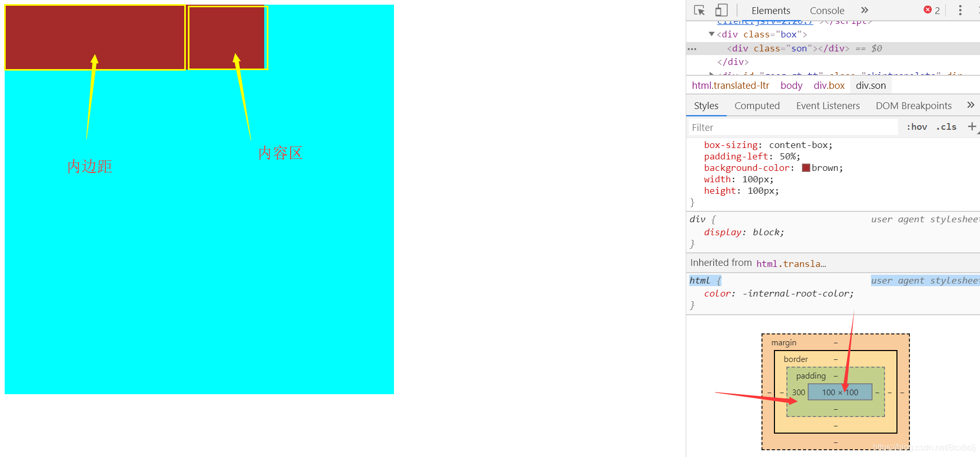980x457 pixels.
Task: Switch to the Console panel tab
Action: tap(827, 11)
